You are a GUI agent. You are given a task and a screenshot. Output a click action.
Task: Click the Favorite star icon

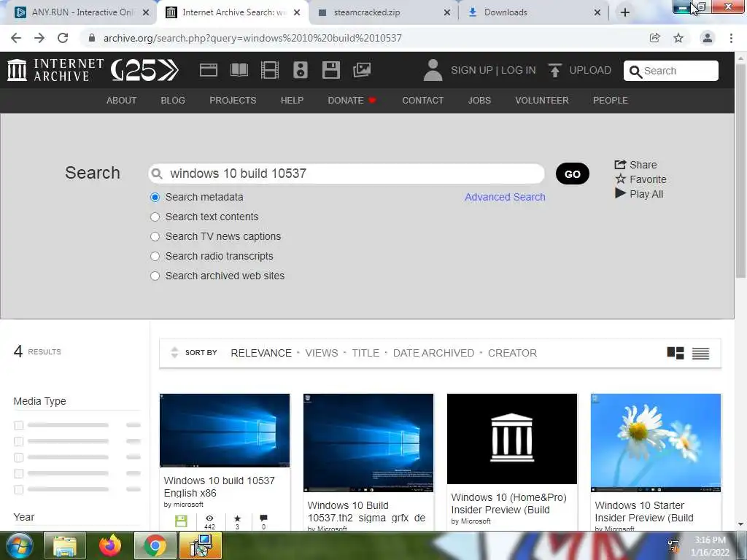pyautogui.click(x=620, y=179)
